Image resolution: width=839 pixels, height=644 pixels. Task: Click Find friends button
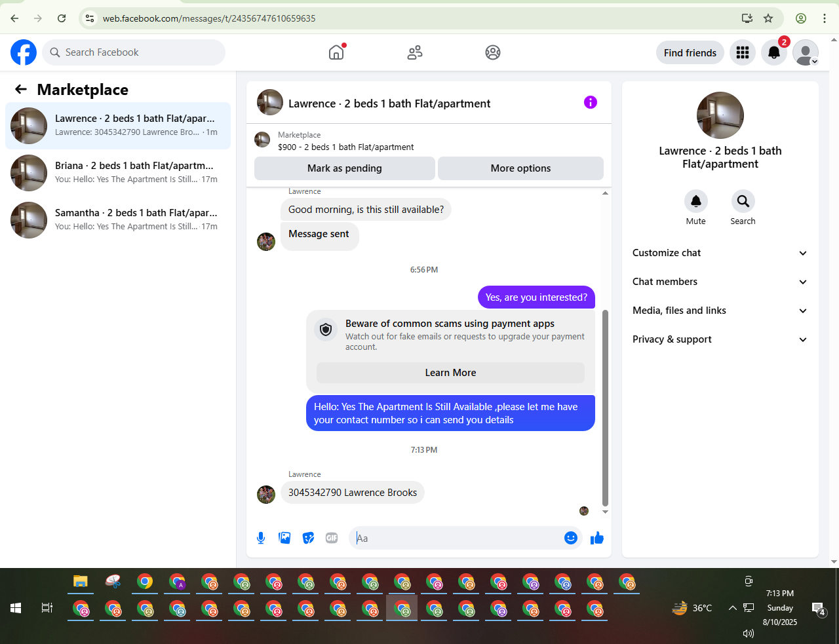690,52
